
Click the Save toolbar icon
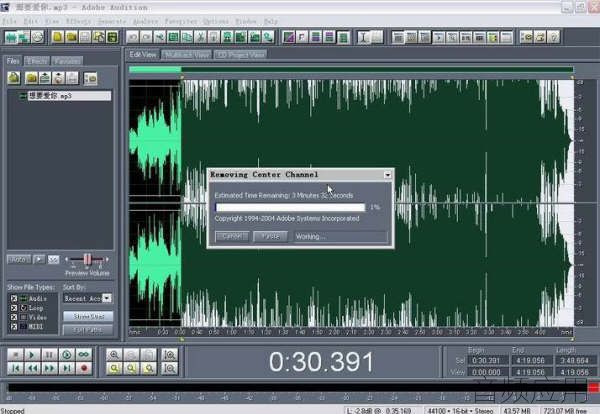[85, 37]
